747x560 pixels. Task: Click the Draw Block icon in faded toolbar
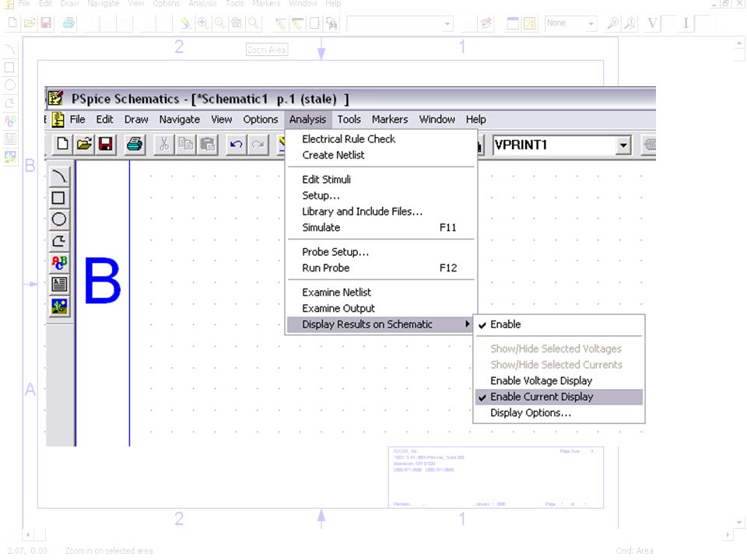(314, 23)
